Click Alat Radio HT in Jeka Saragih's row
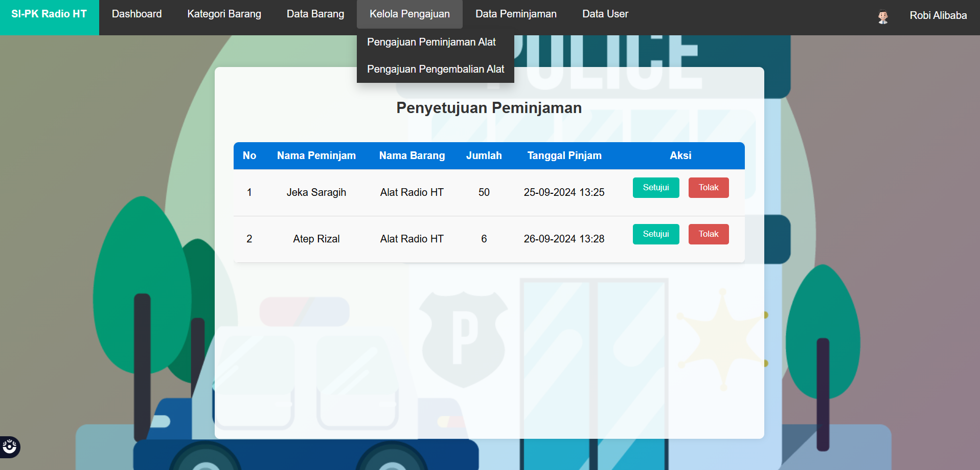Screen dimensions: 980x470 412,192
